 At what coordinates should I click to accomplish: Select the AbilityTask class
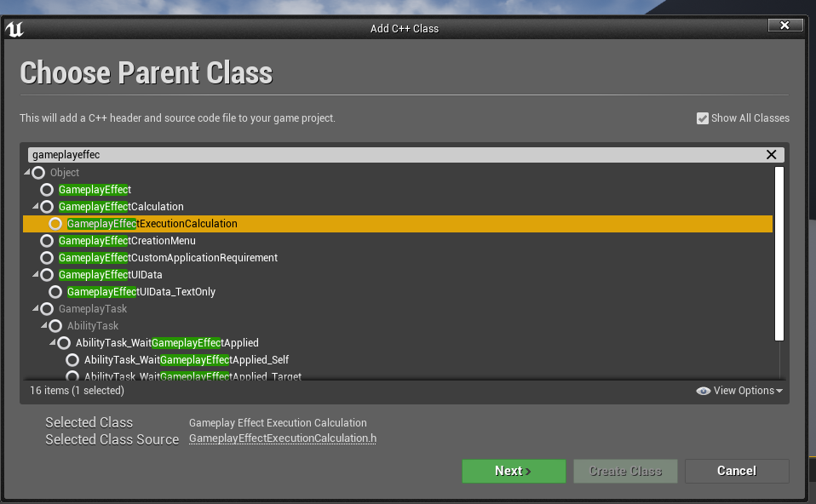point(93,326)
